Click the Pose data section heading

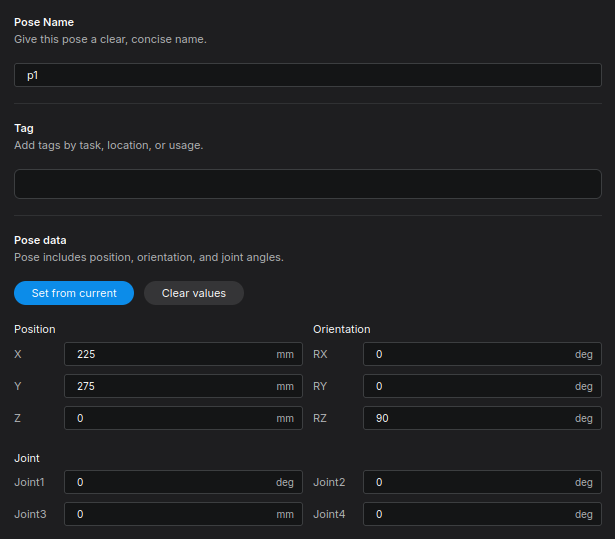click(41, 240)
